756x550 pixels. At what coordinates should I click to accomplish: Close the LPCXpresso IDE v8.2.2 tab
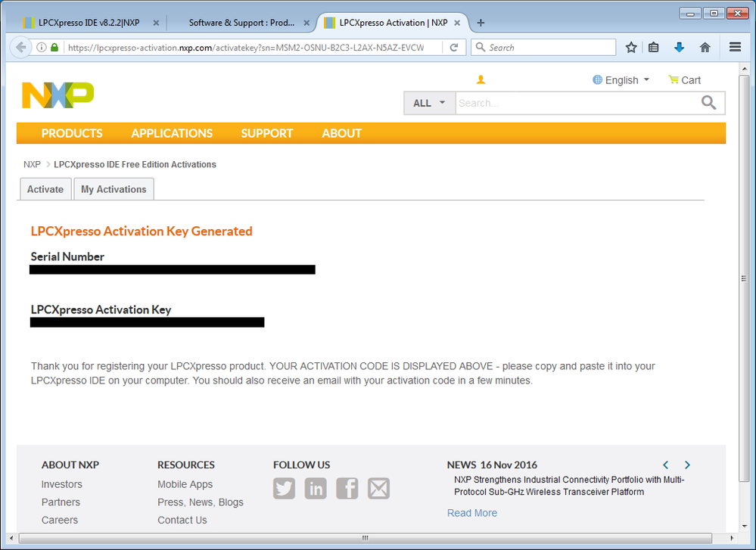[156, 23]
